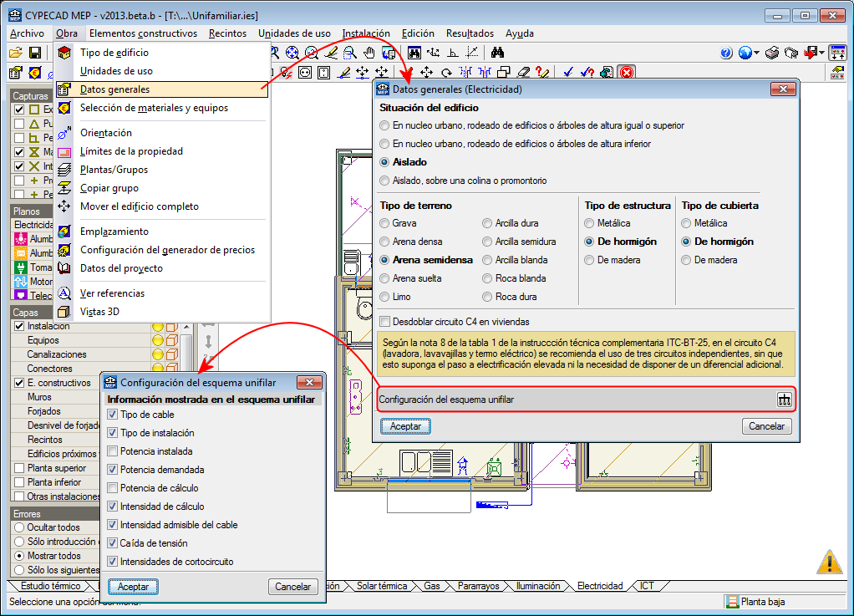Uncheck Tipo de cable checkbox
This screenshot has width=854, height=616.
(x=113, y=415)
